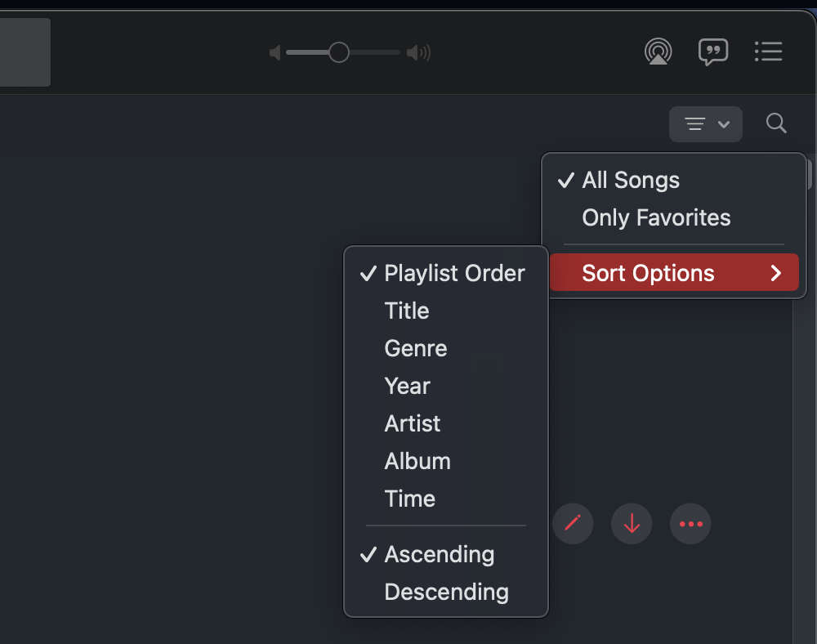817x644 pixels.
Task: Sort songs by Title
Action: [407, 311]
